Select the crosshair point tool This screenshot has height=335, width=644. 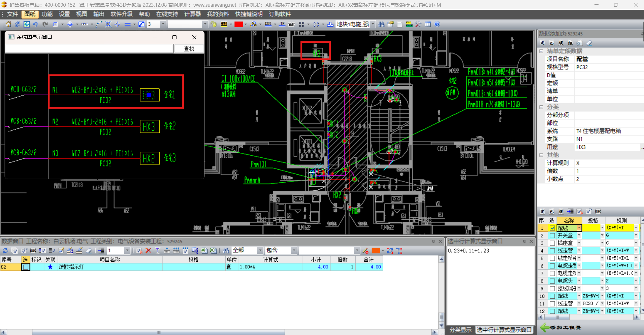click(70, 24)
